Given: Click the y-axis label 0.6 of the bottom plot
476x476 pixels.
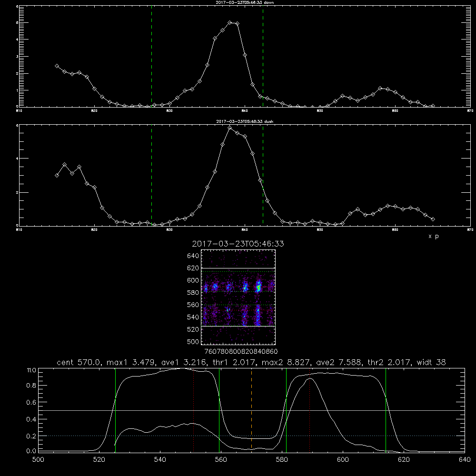Looking at the screenshot, I should [31, 402].
